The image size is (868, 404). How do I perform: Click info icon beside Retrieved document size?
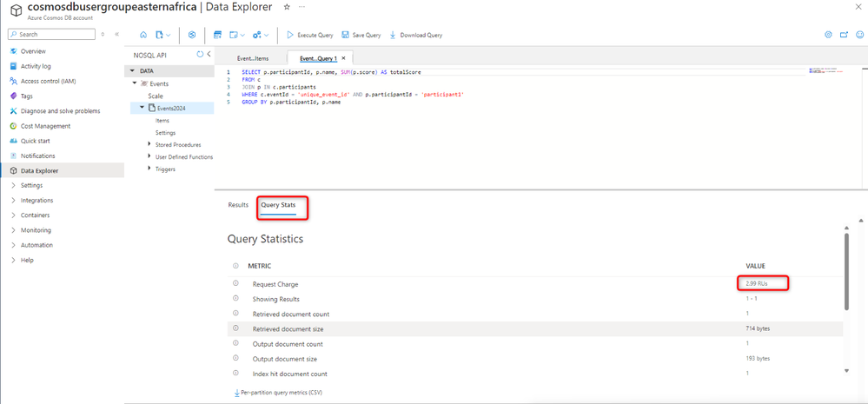click(235, 328)
